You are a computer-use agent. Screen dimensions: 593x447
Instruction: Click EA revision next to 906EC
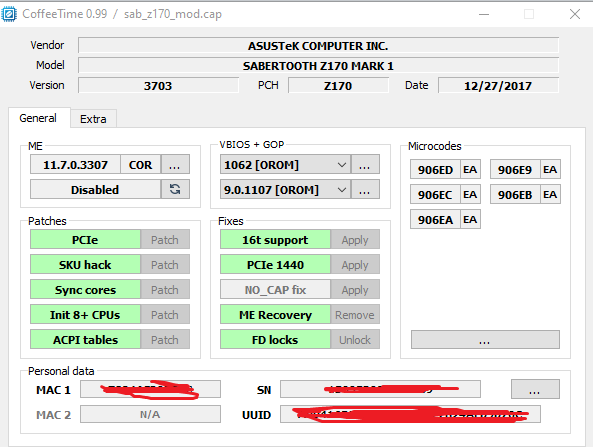click(x=470, y=194)
